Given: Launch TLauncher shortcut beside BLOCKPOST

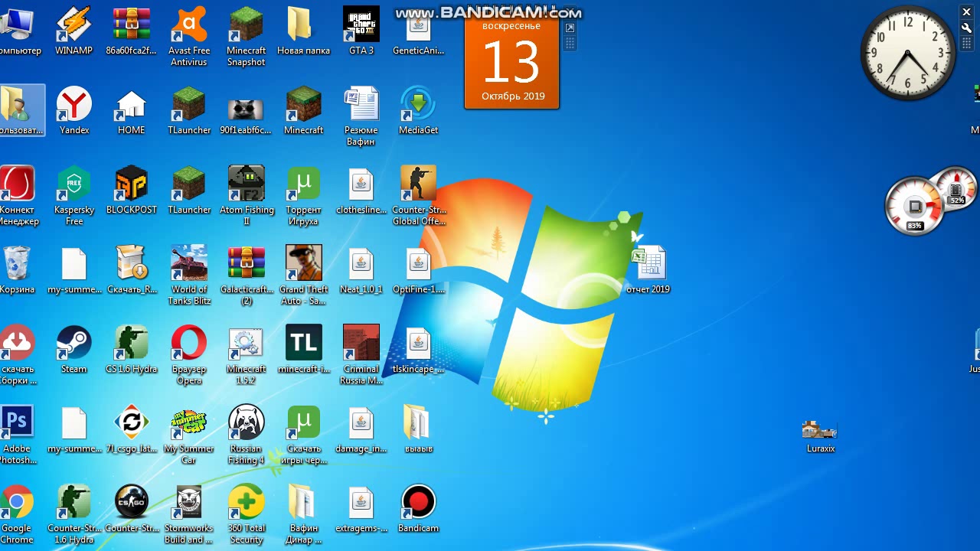Looking at the screenshot, I should coord(189,190).
